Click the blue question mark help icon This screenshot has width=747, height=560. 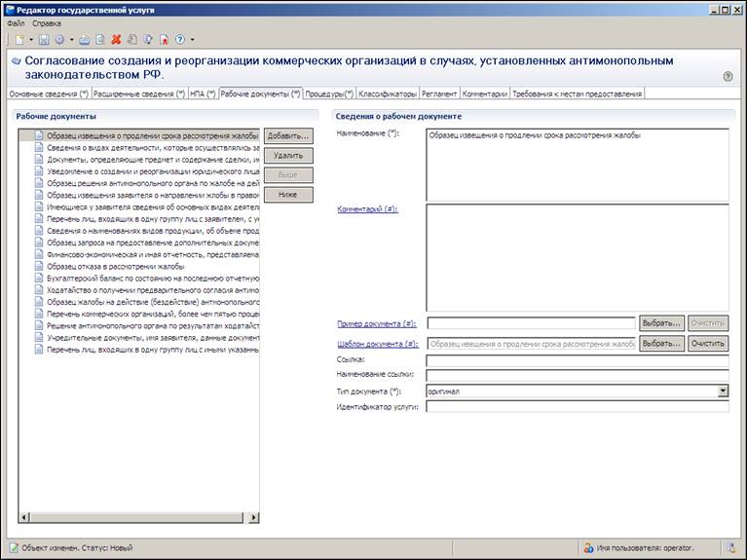[x=180, y=40]
